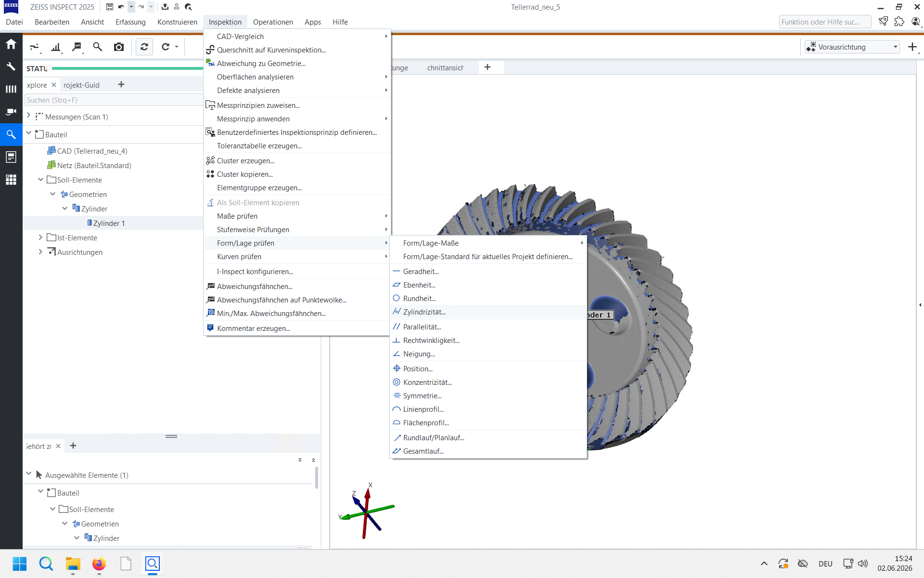The width and height of the screenshot is (924, 578).
Task: Click the XYZ coordinate axis widget
Action: (x=367, y=511)
